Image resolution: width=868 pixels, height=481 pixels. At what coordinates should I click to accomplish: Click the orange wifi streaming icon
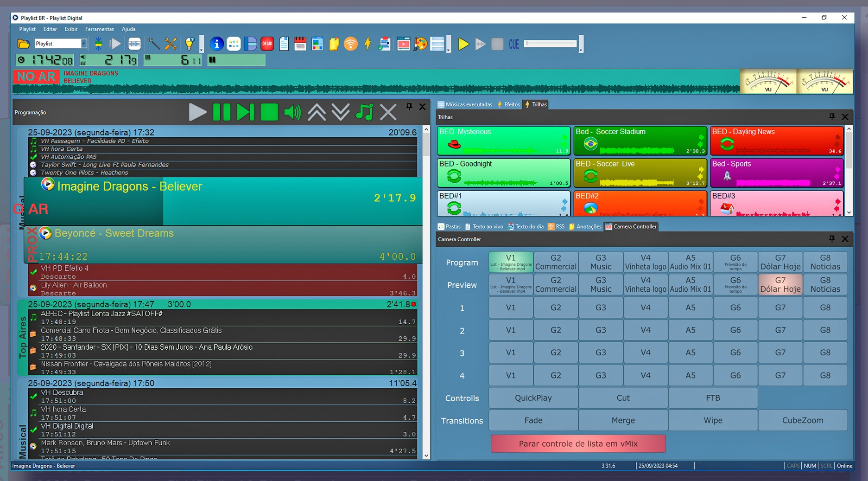coord(351,44)
